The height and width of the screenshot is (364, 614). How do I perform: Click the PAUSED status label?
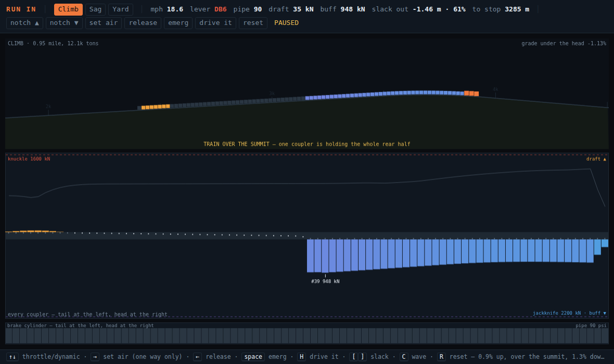tap(286, 23)
